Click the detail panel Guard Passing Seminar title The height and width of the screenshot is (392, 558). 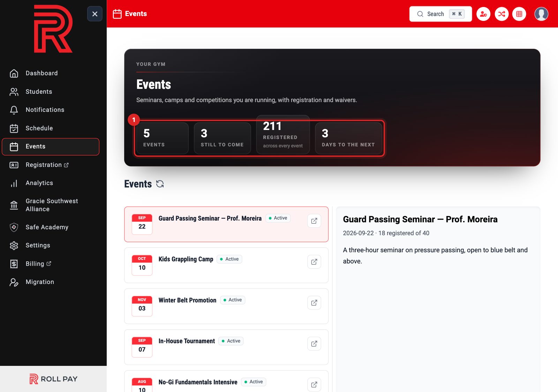tap(420, 220)
